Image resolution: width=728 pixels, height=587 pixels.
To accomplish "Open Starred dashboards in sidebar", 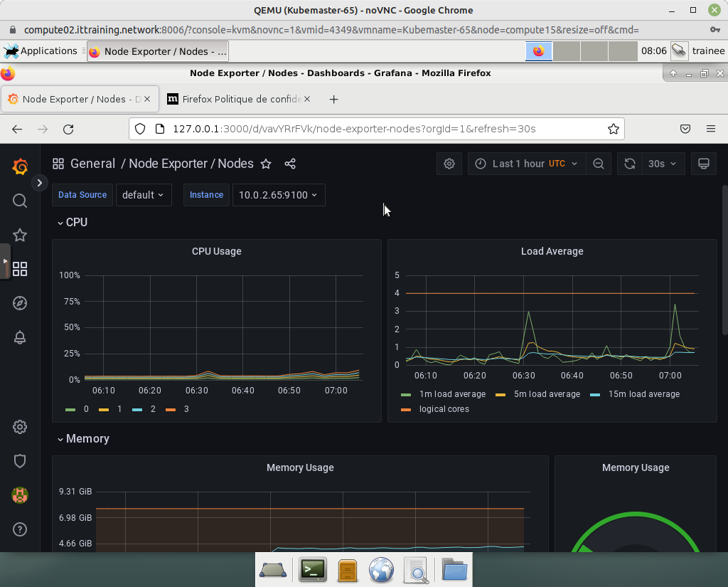I will (x=20, y=235).
